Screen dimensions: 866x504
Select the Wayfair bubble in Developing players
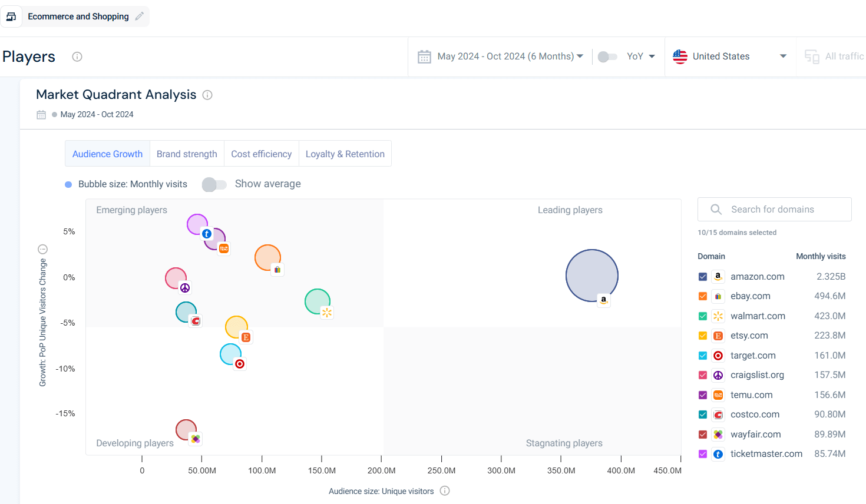pos(186,430)
